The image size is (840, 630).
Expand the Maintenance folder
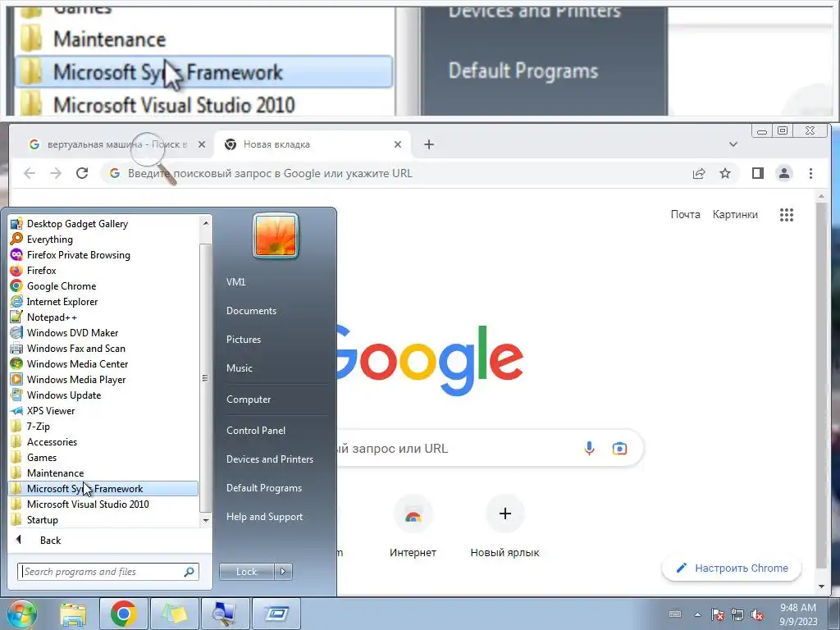point(103,473)
